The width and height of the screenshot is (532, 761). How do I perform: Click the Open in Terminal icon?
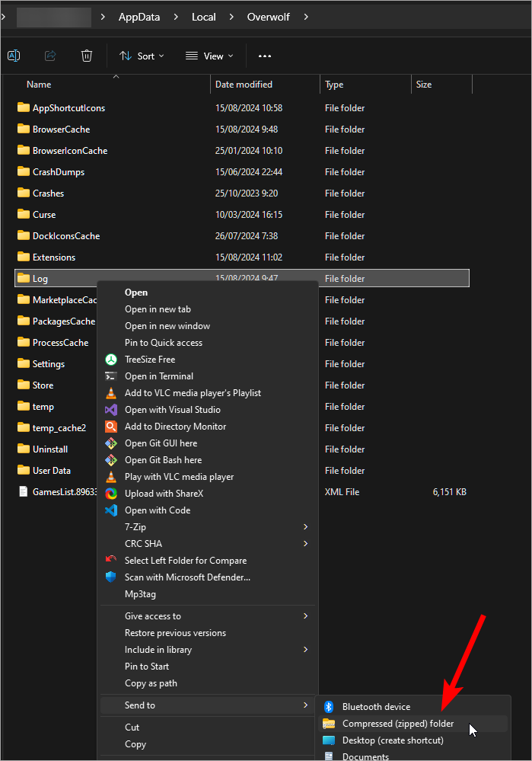111,376
